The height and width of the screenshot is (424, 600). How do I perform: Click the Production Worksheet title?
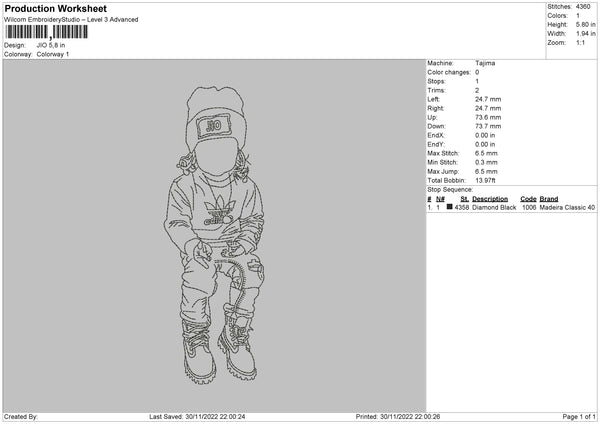[55, 8]
